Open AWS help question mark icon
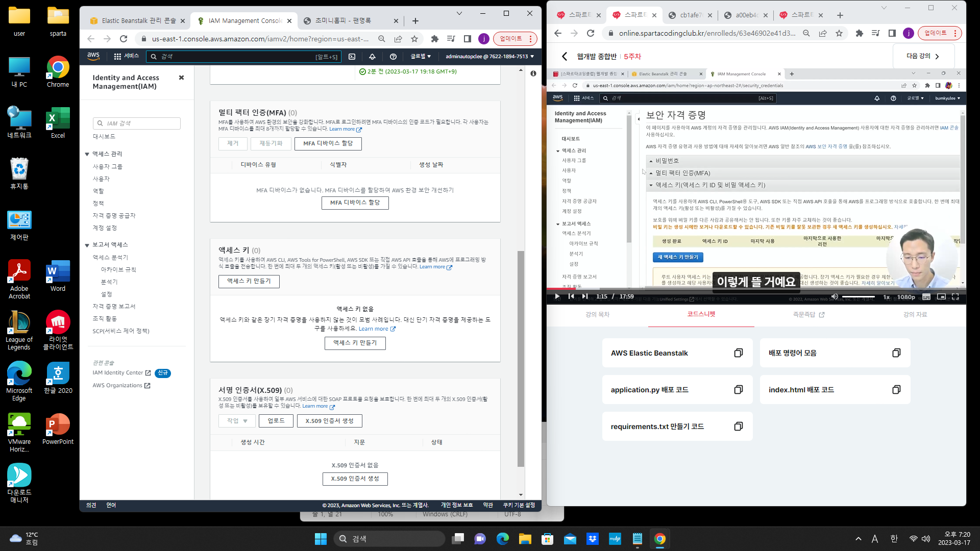980x551 pixels. coord(393,57)
